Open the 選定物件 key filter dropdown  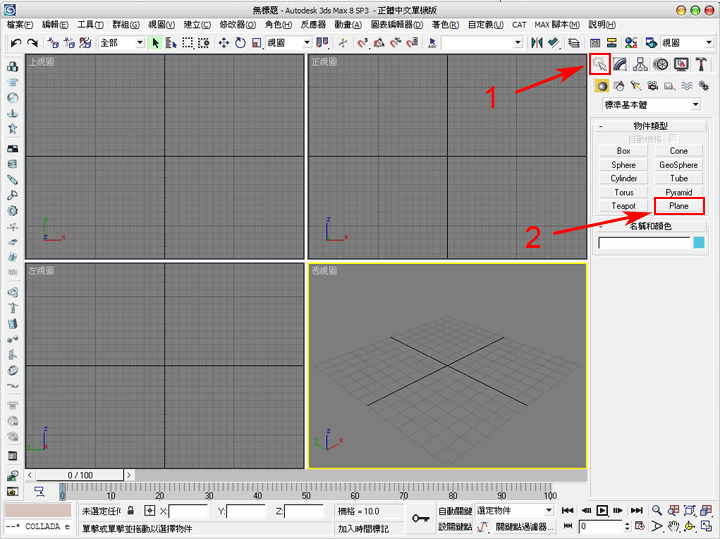point(514,511)
